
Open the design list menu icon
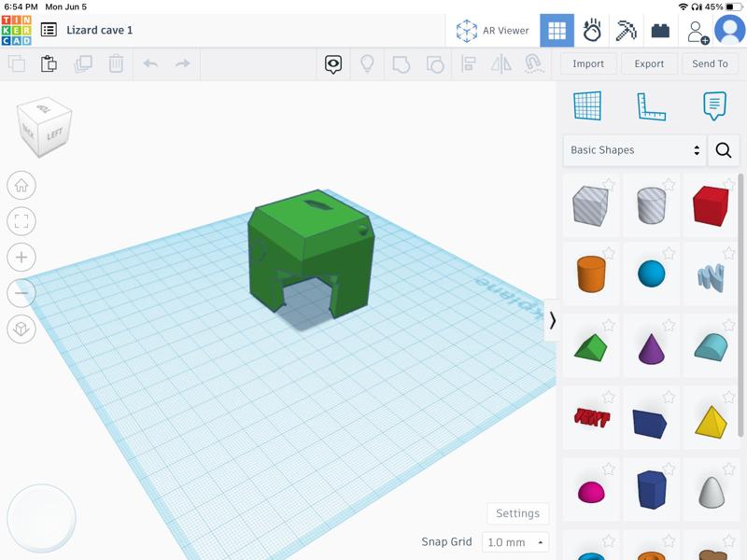click(49, 30)
